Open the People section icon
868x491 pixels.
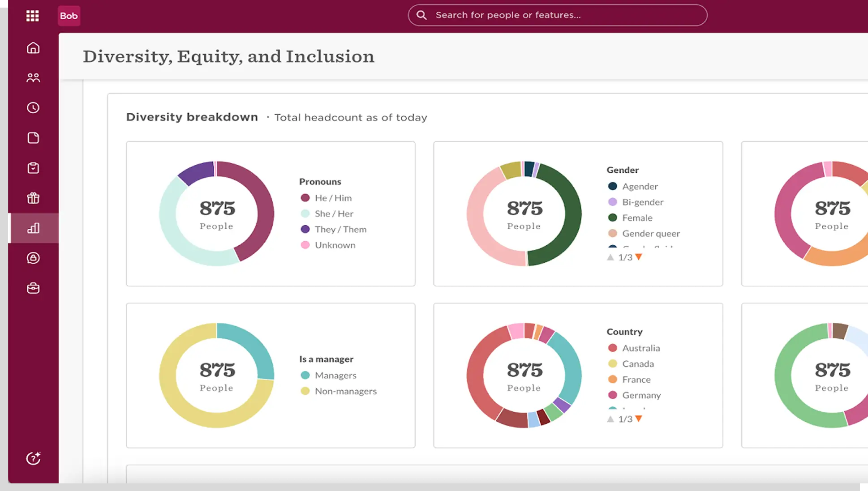coord(33,78)
